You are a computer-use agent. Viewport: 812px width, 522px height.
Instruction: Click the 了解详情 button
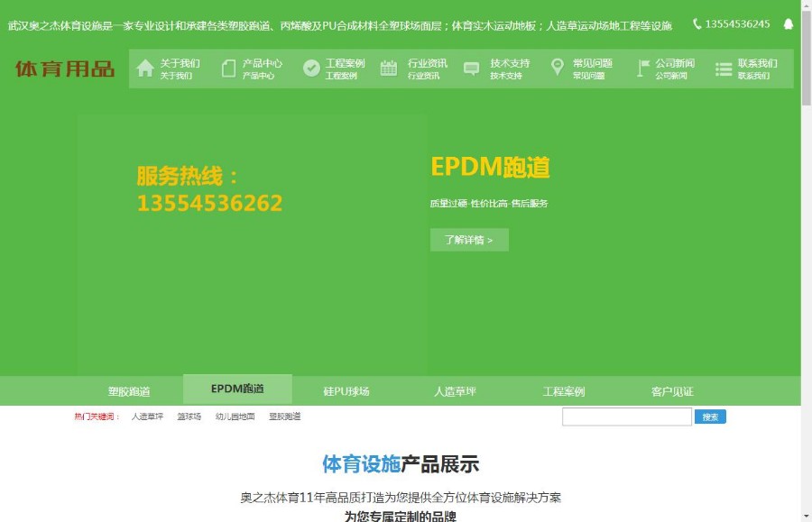[x=469, y=240]
